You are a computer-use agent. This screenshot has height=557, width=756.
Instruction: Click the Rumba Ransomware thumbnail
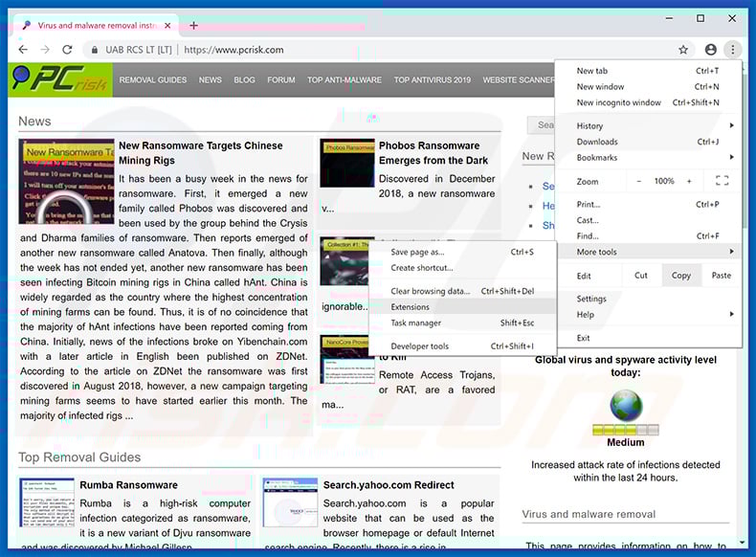click(x=47, y=502)
